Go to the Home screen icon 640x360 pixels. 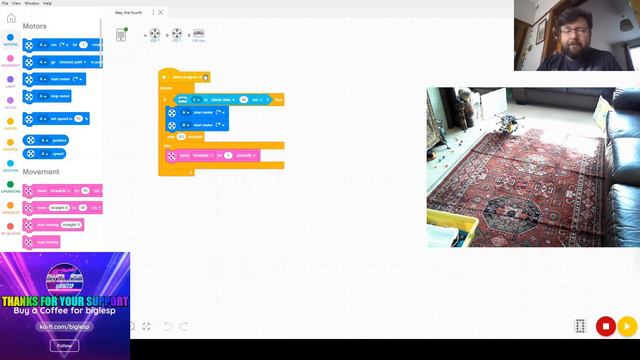[x=11, y=18]
